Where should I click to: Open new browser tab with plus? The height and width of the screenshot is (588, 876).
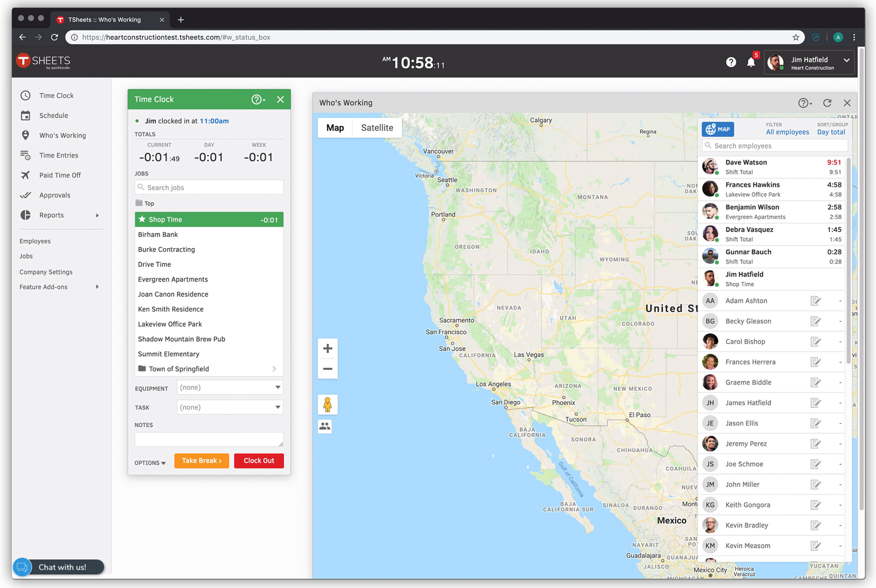[x=181, y=20]
